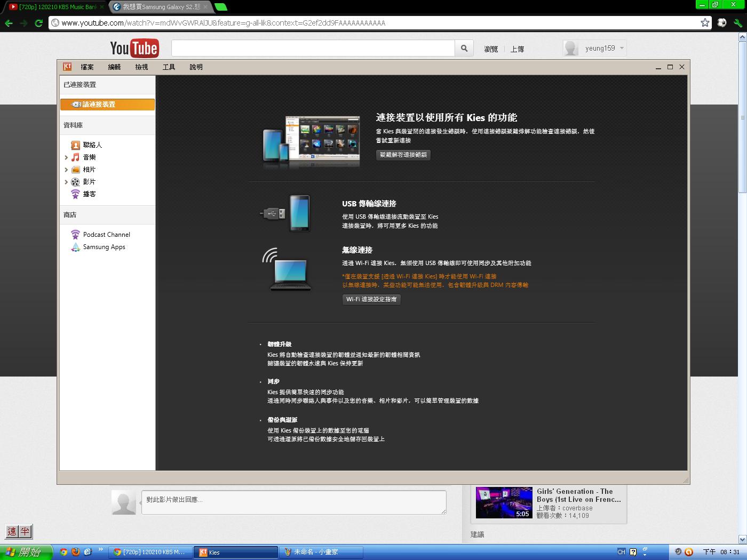Click the soccer ball extension icon
Viewport: 747px width, 560px height.
[x=722, y=22]
